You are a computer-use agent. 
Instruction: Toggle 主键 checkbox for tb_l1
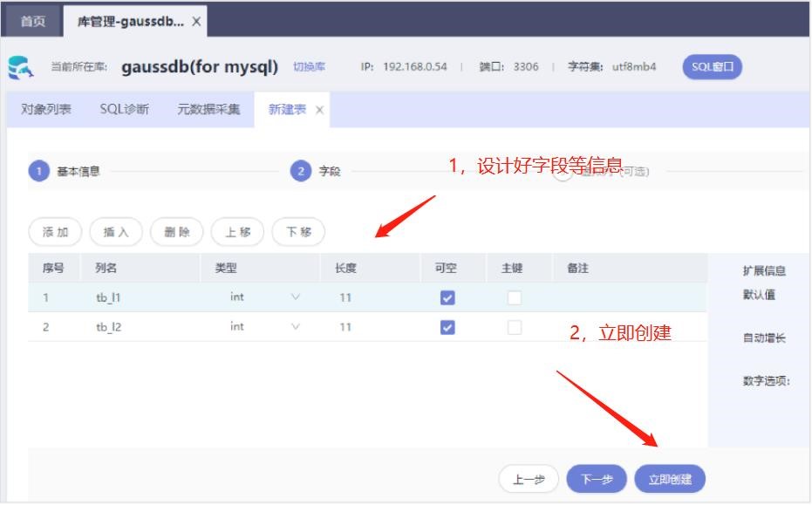tap(515, 297)
